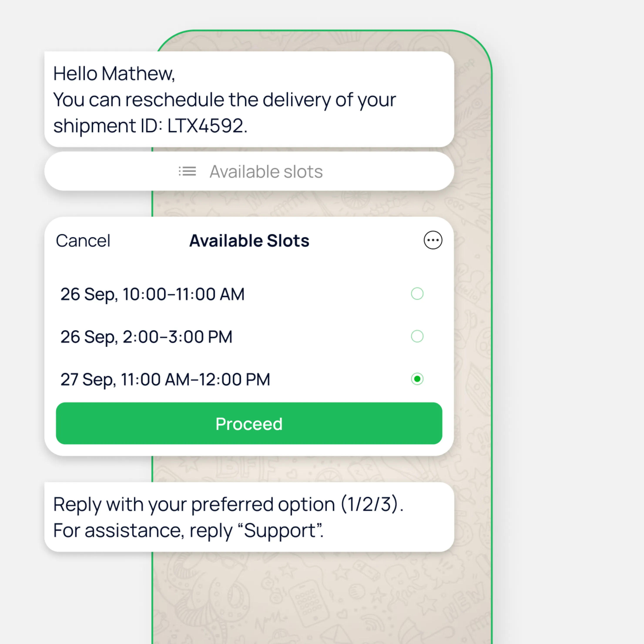Click the 26 Sep, 10:00–11:00 AM slot text
The image size is (644, 644).
[152, 294]
